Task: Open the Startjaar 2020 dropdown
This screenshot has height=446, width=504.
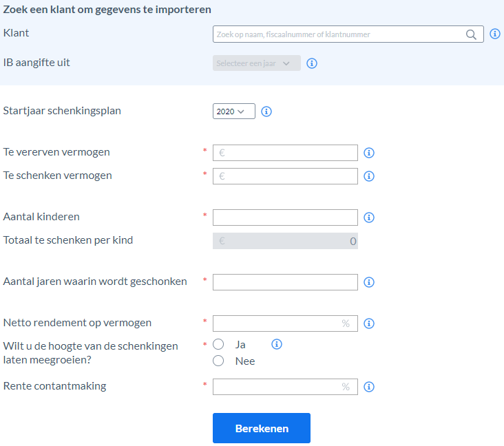Action: (x=233, y=111)
